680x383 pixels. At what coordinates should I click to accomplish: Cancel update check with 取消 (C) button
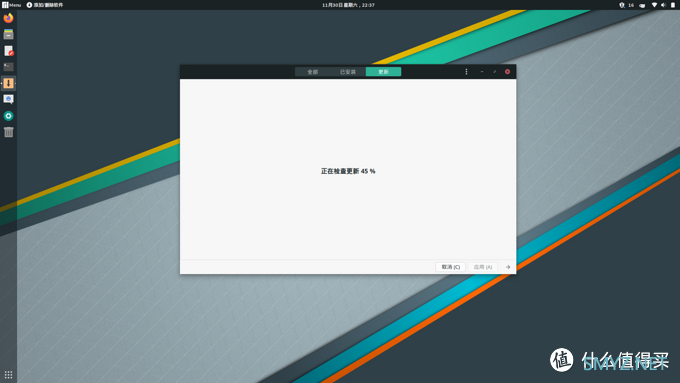point(451,267)
